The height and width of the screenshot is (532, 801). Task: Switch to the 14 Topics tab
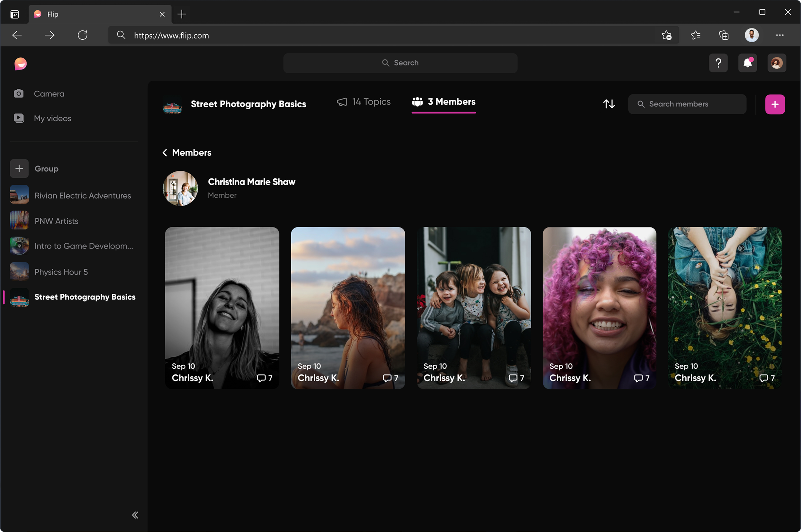click(364, 102)
